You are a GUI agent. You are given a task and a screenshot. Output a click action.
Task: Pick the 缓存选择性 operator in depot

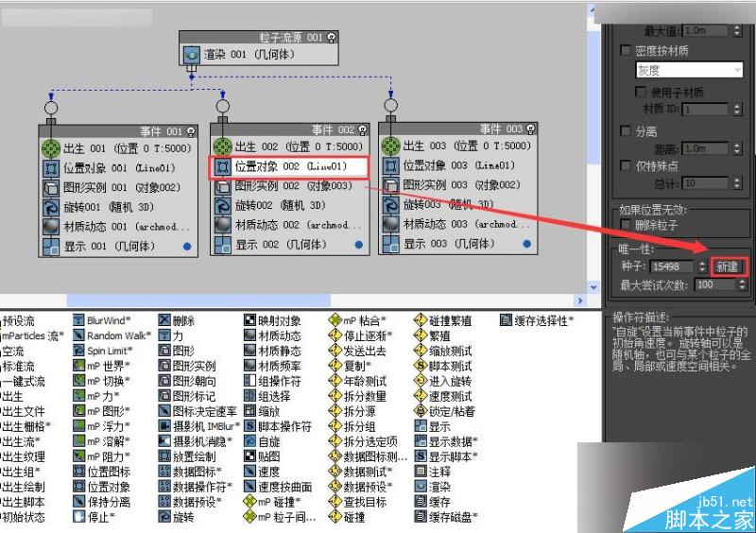pyautogui.click(x=537, y=320)
